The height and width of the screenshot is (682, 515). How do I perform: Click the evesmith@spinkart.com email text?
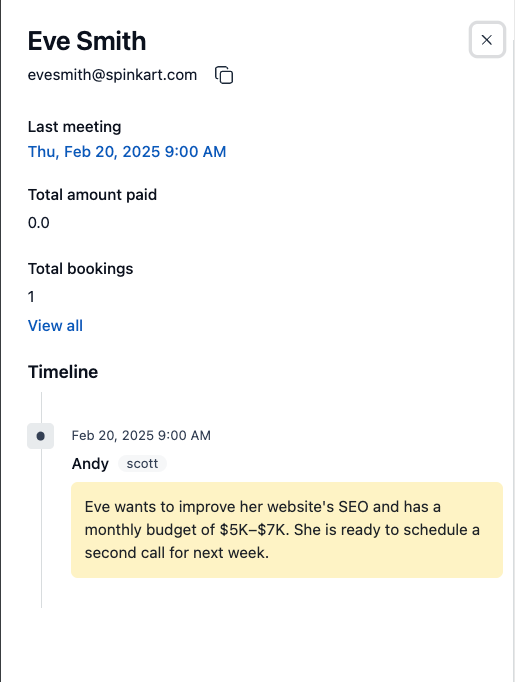point(112,75)
